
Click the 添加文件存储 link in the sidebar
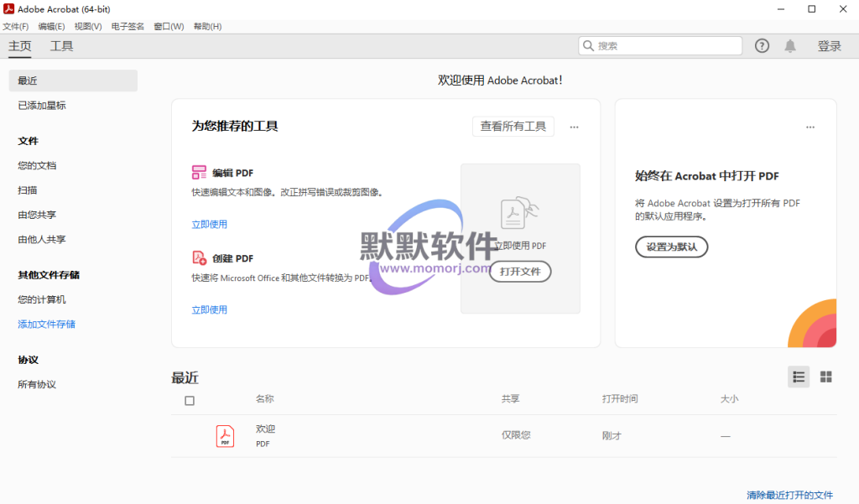coord(53,324)
